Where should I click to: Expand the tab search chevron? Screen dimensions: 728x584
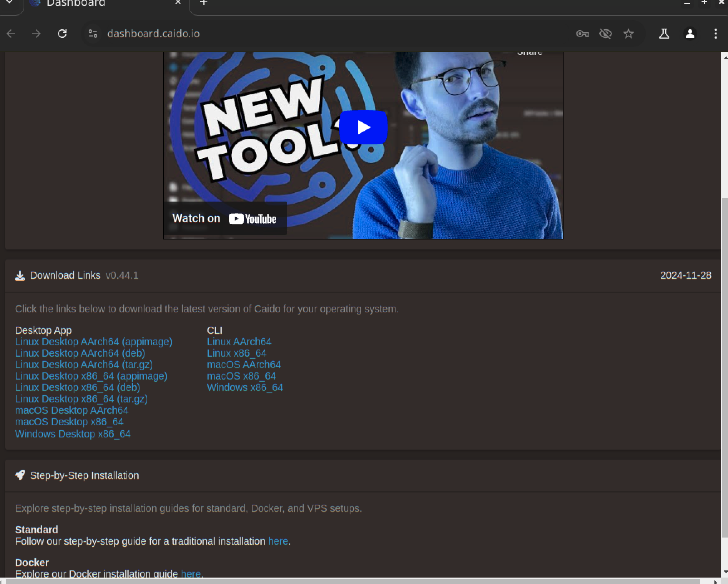point(10,3)
